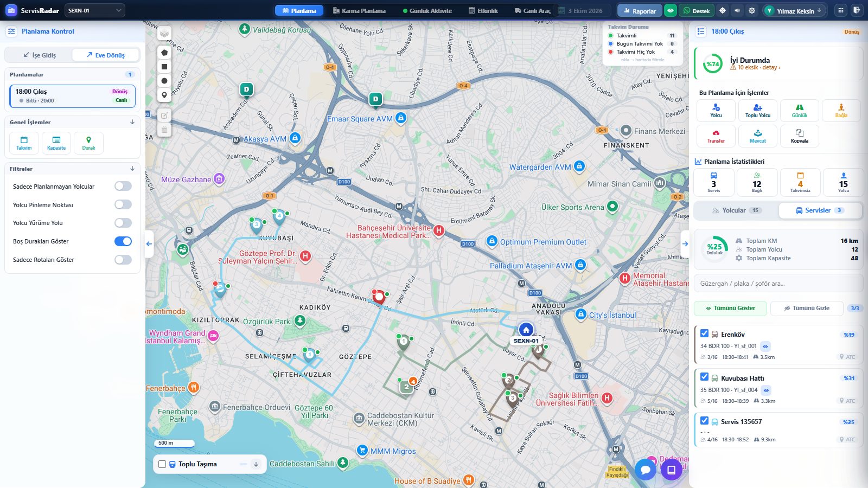Select the marker pin tool on map
Screen dimensions: 868x488
click(164, 95)
